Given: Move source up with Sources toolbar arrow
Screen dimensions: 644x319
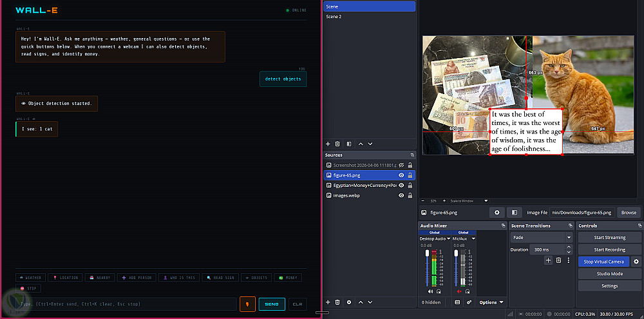Looking at the screenshot, I should point(361,302).
